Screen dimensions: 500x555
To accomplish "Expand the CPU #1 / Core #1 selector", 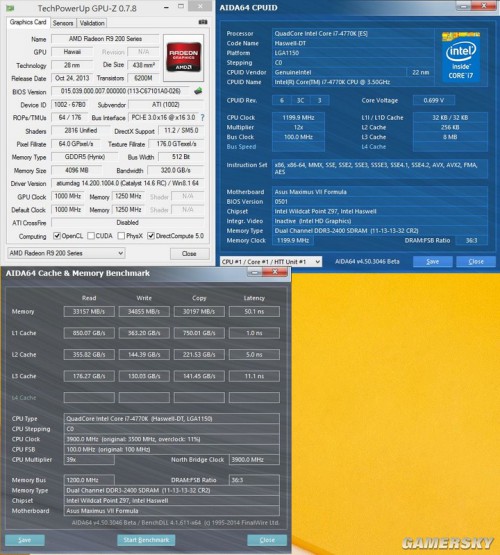I will click(x=271, y=262).
